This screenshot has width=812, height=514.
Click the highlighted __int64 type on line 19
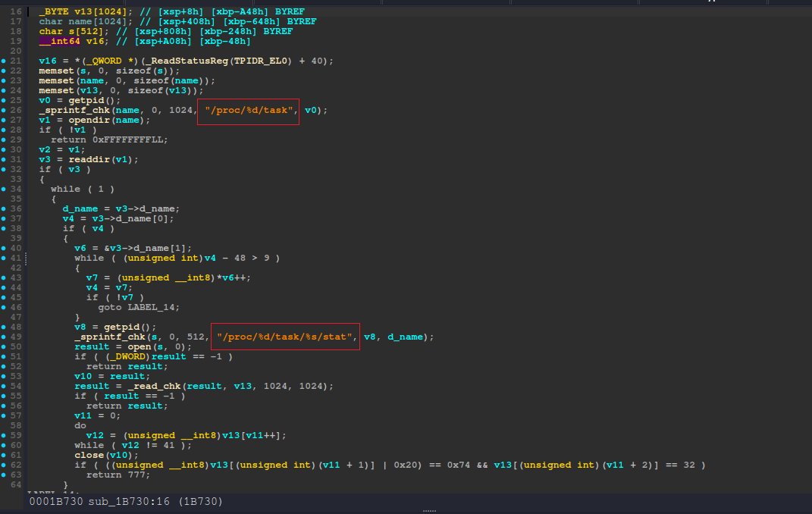[60, 42]
